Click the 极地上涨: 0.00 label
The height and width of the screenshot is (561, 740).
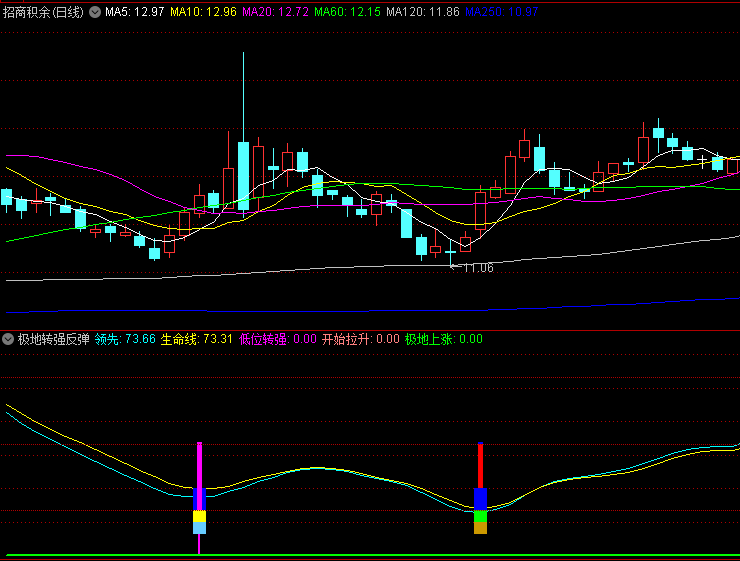[443, 339]
